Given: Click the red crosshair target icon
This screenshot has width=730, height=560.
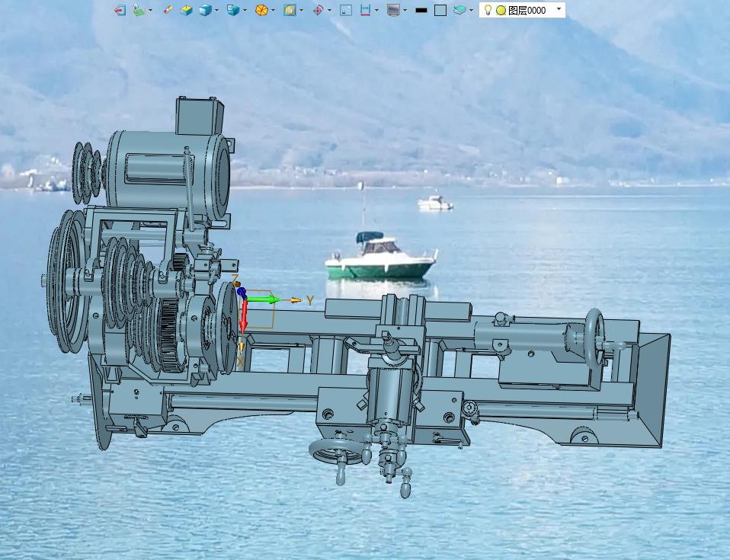Looking at the screenshot, I should [318, 10].
